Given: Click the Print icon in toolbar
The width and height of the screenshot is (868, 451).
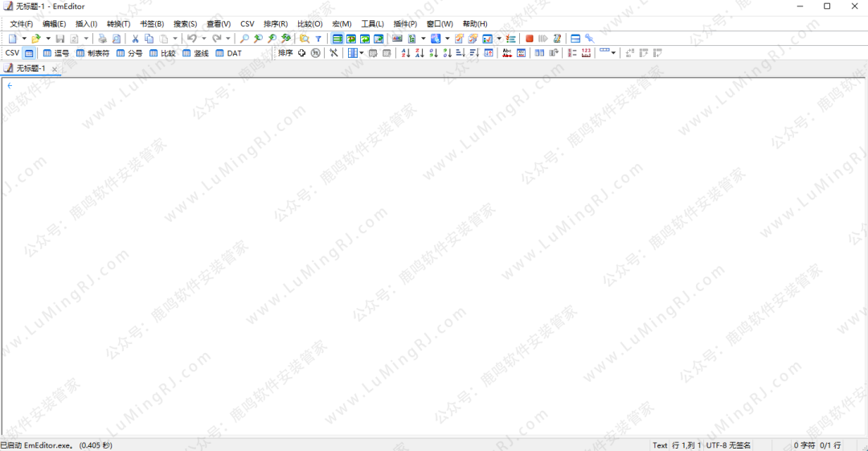Looking at the screenshot, I should 103,39.
